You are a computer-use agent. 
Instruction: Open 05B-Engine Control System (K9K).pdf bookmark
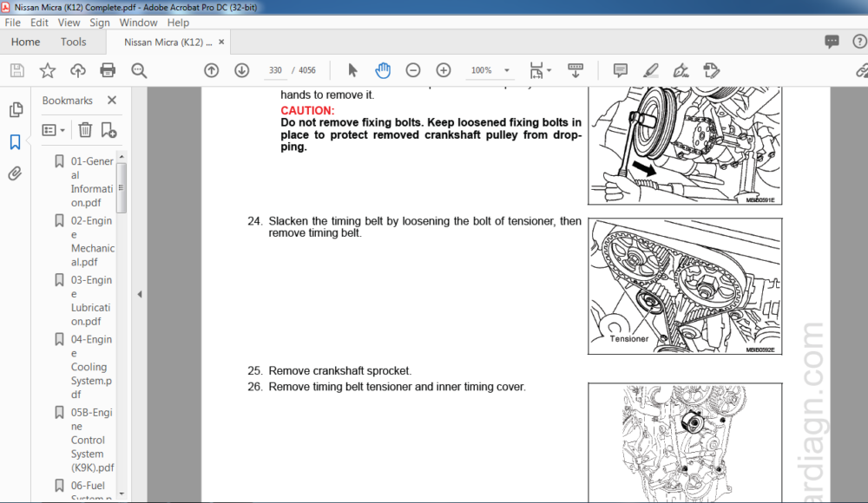[x=92, y=440]
